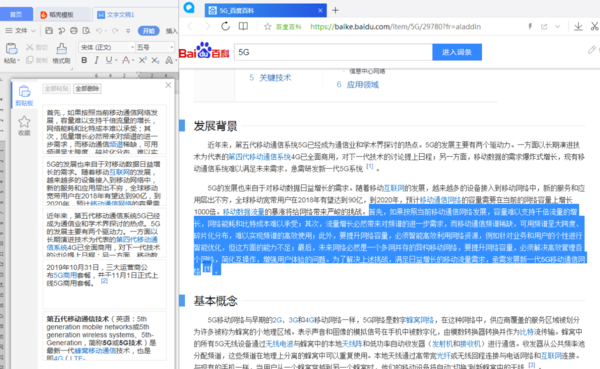Viewport: 600px width, 369px height.
Task: Open the 关键技术 contents link
Action: pyautogui.click(x=275, y=78)
